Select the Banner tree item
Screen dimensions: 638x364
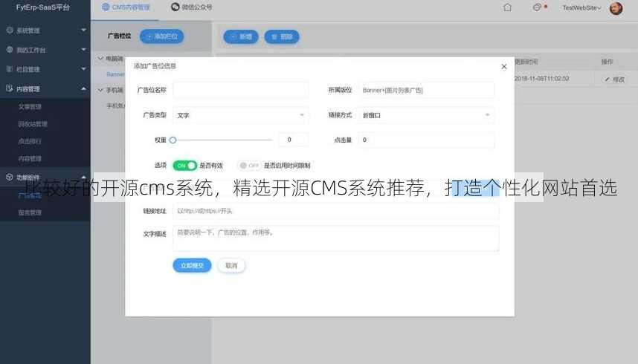(x=115, y=74)
